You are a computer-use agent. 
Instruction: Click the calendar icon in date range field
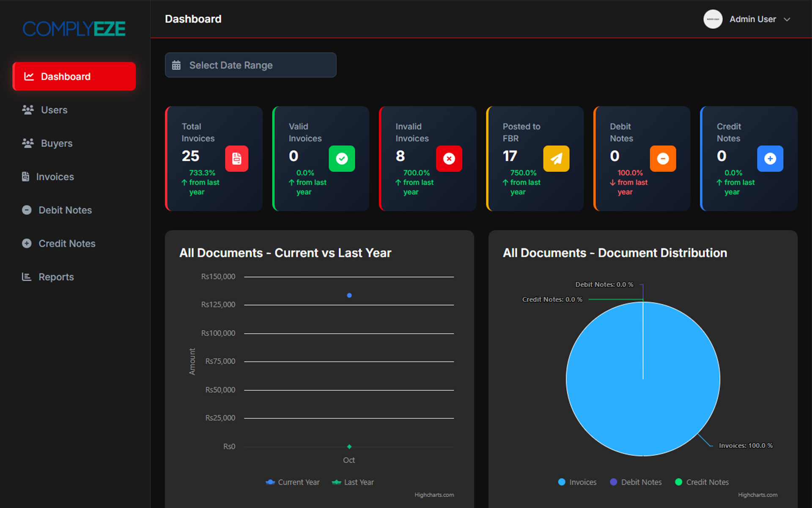point(176,65)
